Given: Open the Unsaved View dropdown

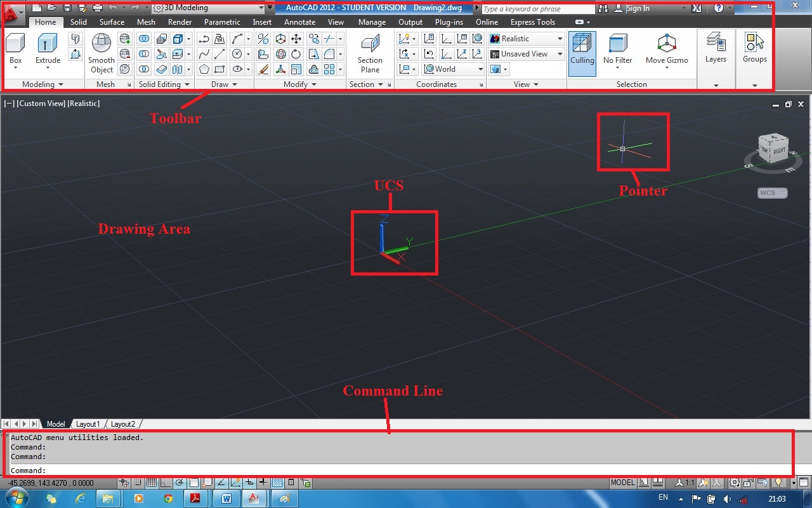Looking at the screenshot, I should point(526,54).
